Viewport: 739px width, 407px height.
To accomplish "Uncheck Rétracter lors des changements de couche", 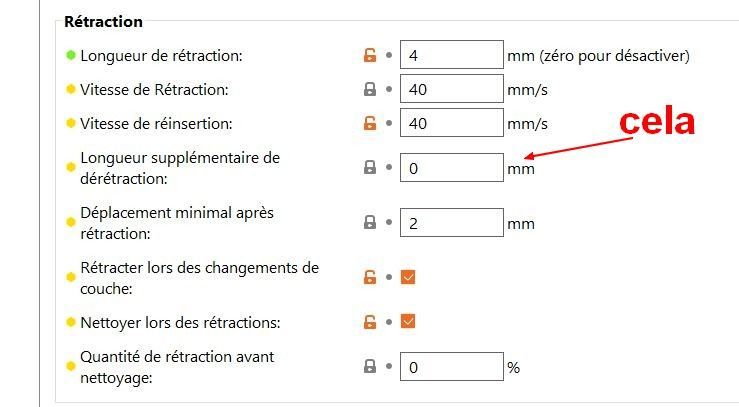I will pyautogui.click(x=407, y=277).
